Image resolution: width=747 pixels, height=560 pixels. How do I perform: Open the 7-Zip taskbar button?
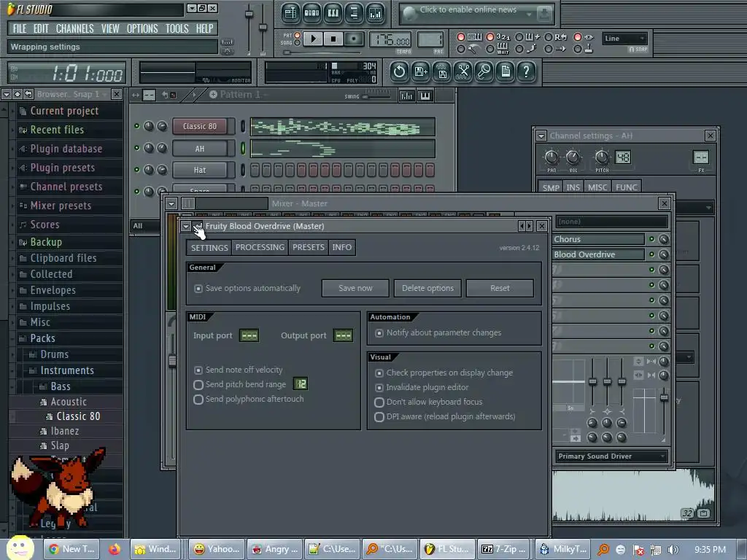(x=505, y=549)
